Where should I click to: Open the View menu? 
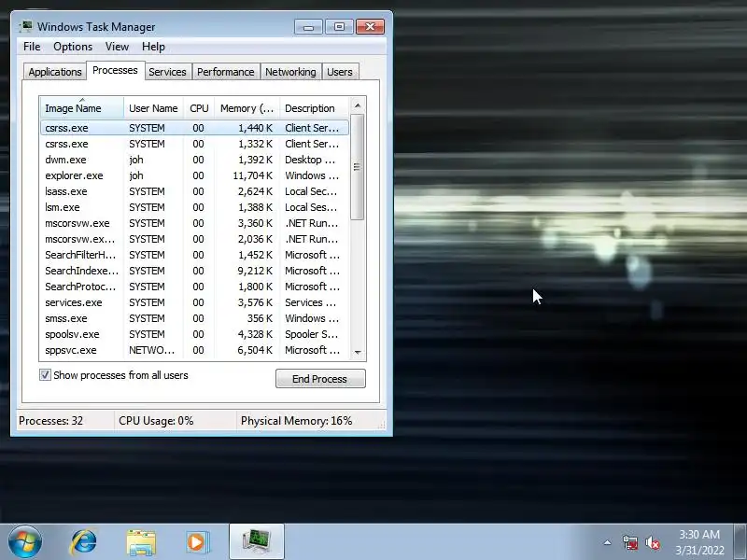click(118, 47)
